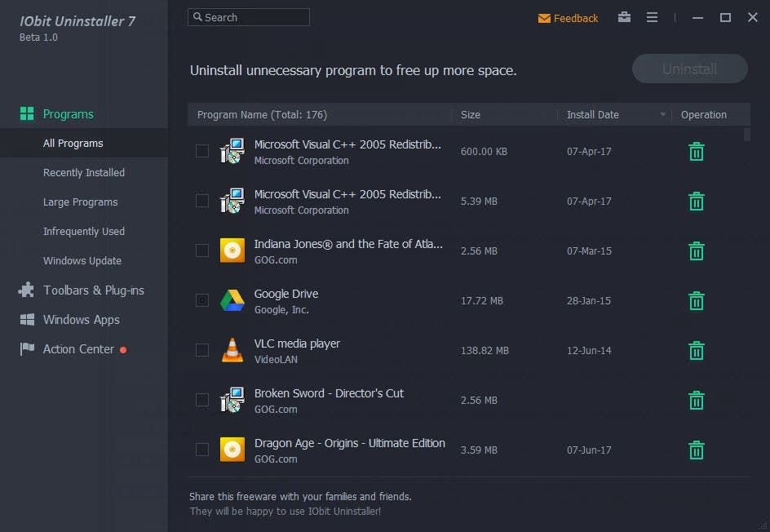The height and width of the screenshot is (532, 770).
Task: Click the Google Drive program icon
Action: coord(232,300)
